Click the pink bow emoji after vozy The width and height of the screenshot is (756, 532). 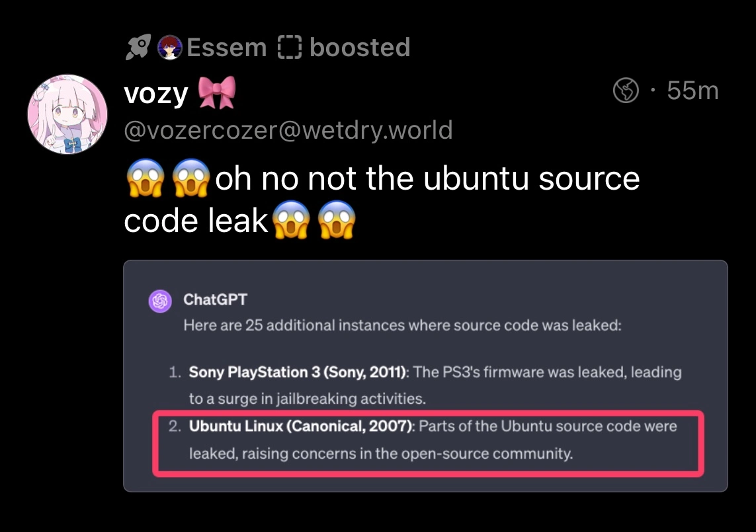click(x=217, y=93)
